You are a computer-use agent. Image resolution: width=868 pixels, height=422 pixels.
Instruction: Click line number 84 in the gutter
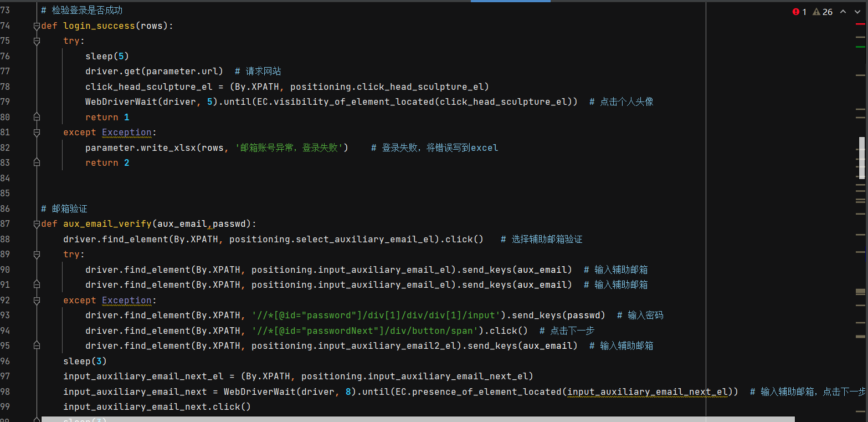click(5, 178)
